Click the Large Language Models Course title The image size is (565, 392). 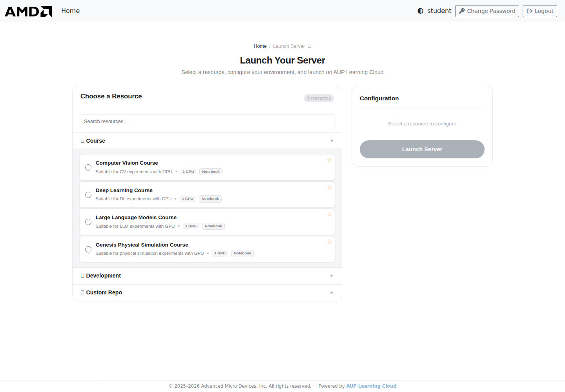(136, 218)
